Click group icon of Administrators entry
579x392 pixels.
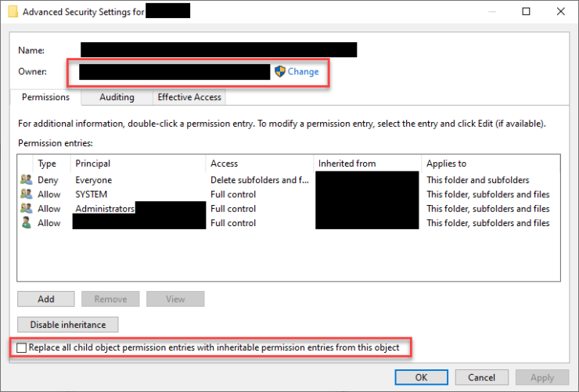coord(25,209)
